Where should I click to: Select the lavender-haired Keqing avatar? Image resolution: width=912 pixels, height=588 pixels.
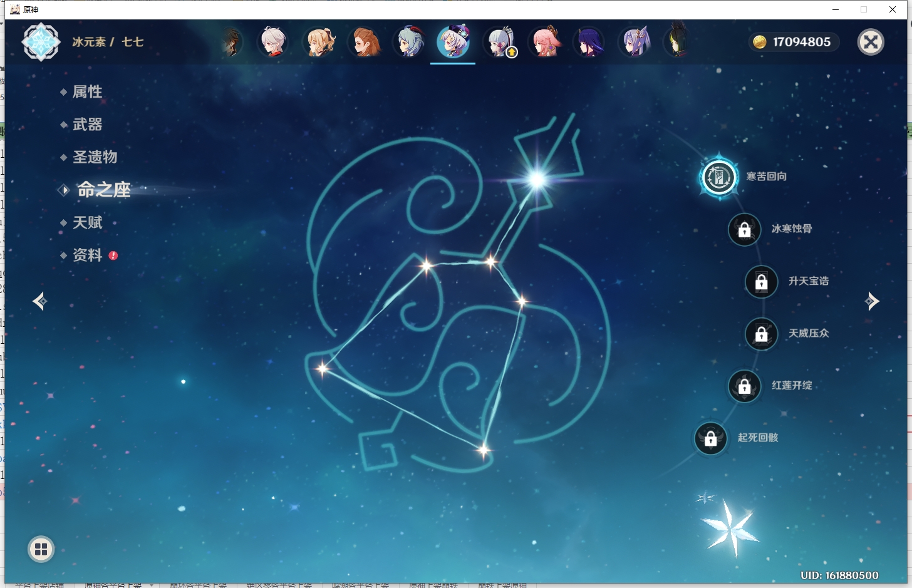634,42
